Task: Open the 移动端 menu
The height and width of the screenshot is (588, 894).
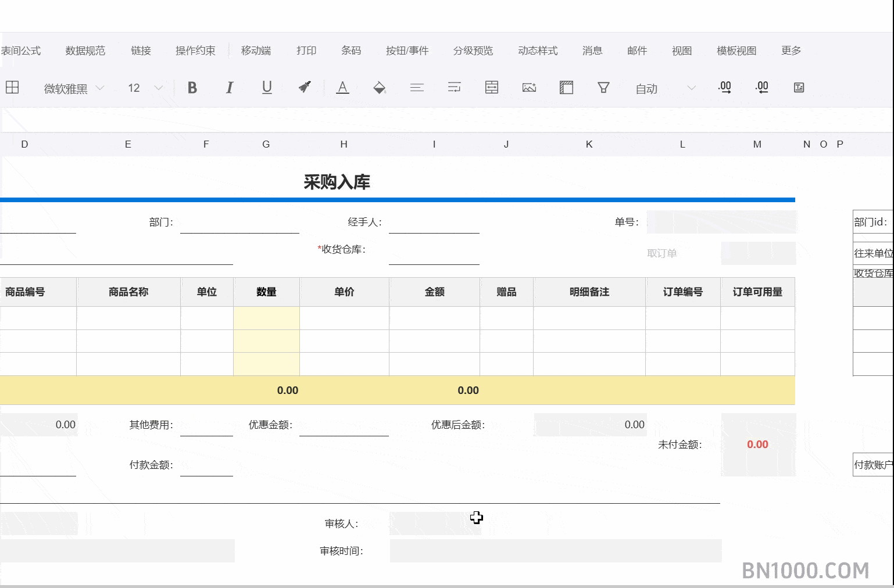Action: click(256, 51)
